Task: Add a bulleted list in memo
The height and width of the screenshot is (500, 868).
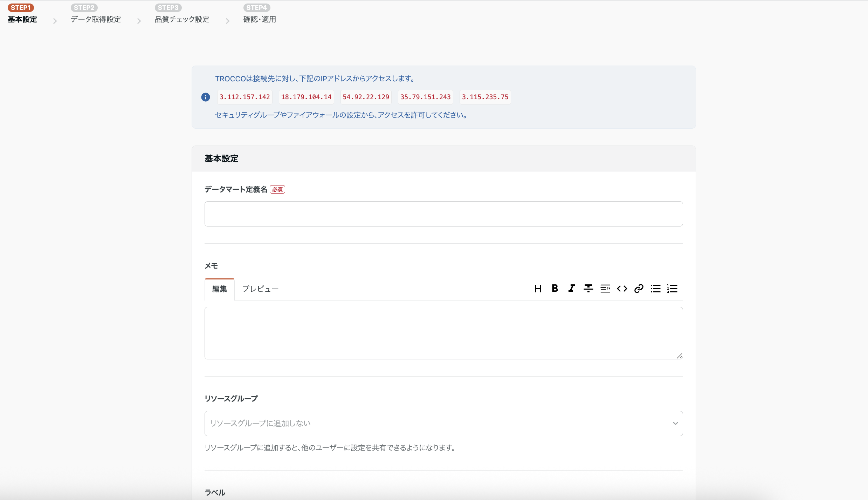Action: (x=656, y=289)
